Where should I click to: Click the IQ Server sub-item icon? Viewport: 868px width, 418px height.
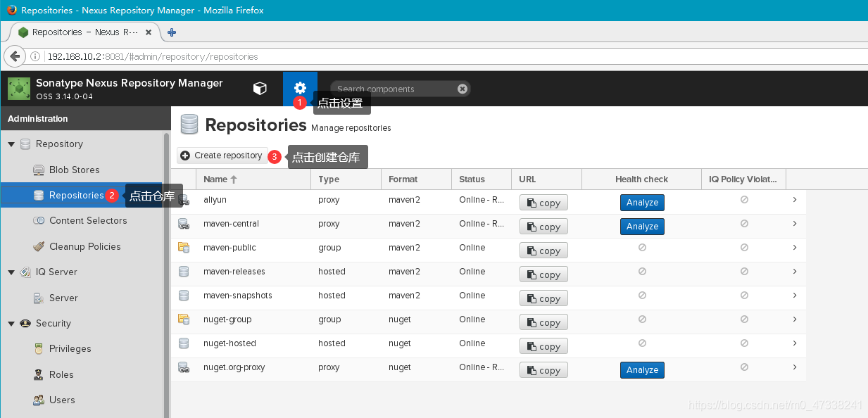(x=39, y=298)
